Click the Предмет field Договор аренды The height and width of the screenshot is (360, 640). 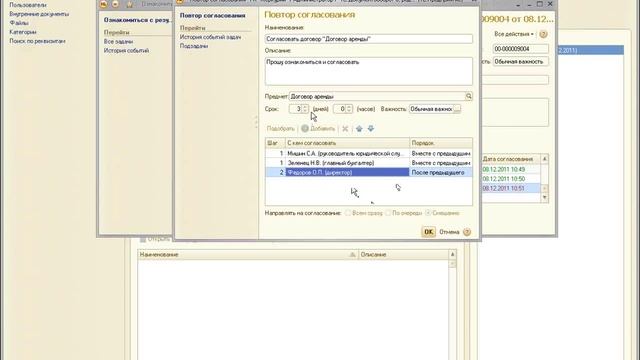(377, 96)
